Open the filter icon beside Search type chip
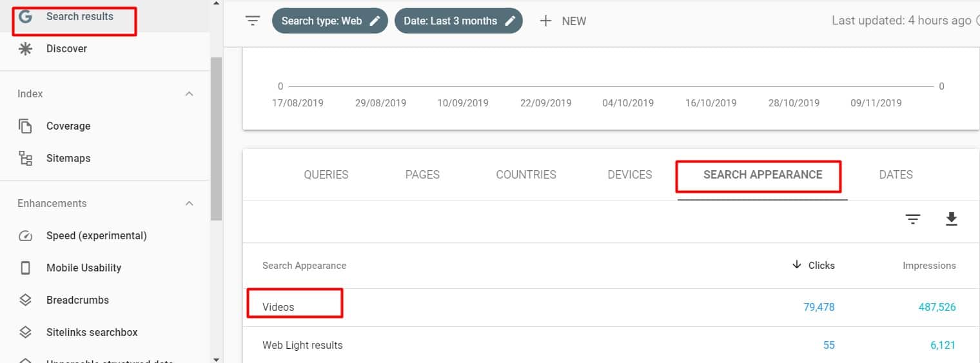 (253, 21)
